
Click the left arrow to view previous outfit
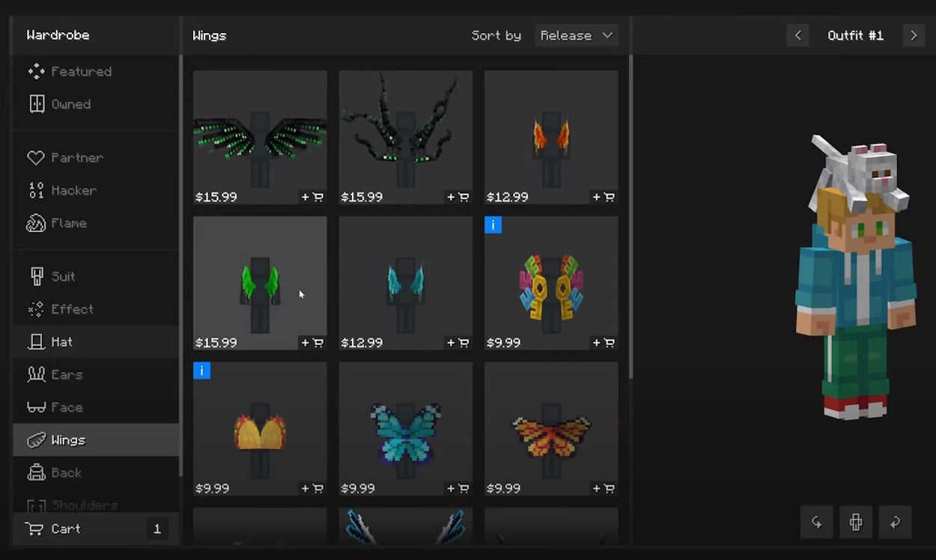pyautogui.click(x=797, y=35)
